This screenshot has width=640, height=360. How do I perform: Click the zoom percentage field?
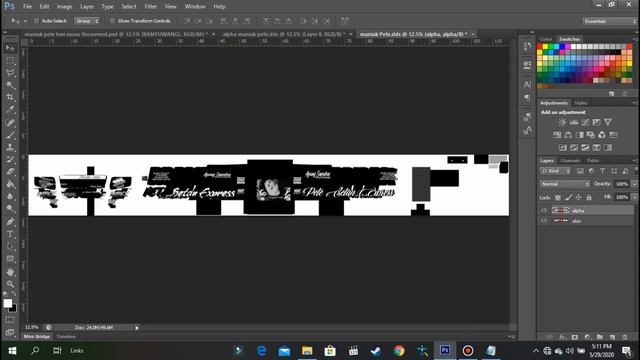[31, 327]
